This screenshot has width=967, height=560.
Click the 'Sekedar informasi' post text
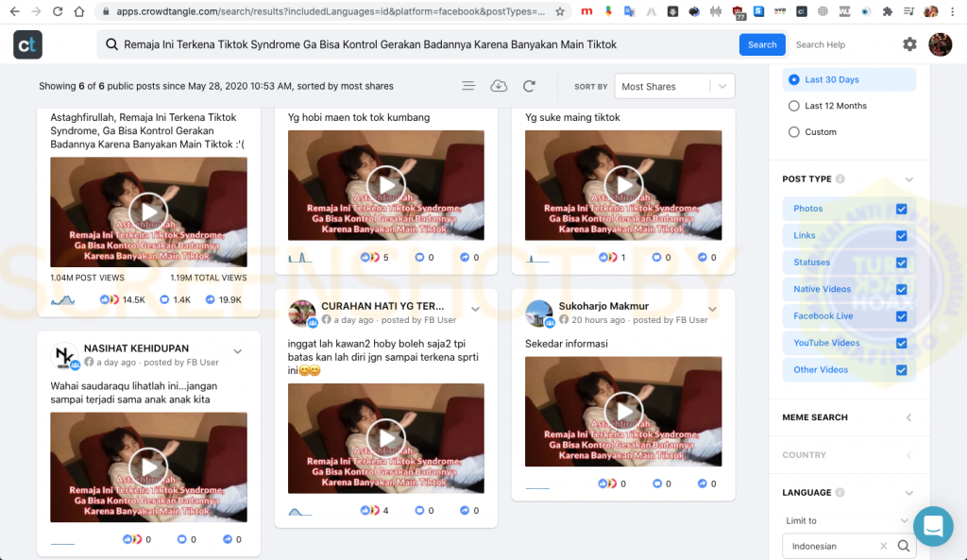click(x=567, y=344)
